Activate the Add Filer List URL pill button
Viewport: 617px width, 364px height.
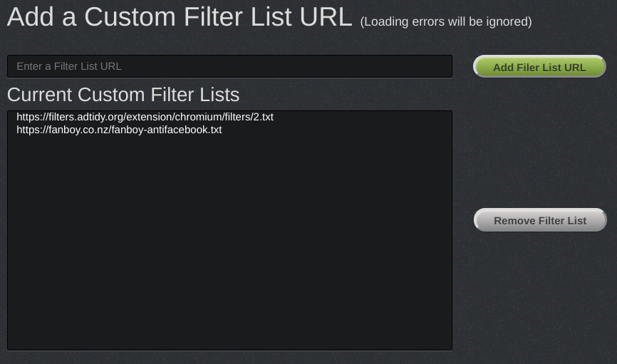pyautogui.click(x=539, y=66)
